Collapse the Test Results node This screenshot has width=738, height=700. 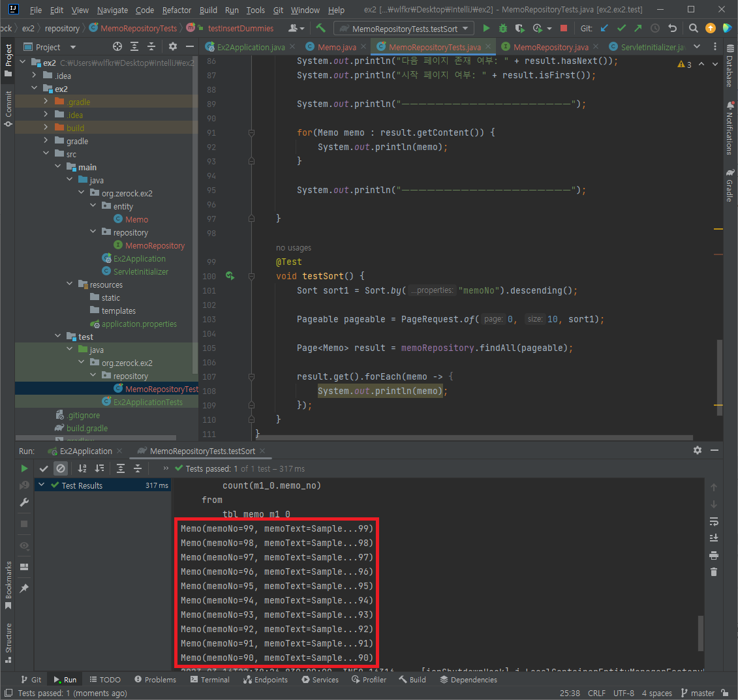tap(41, 485)
